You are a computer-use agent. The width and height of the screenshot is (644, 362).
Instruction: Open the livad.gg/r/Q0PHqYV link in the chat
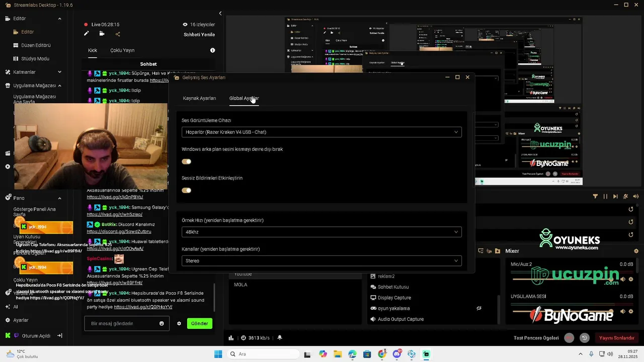click(x=143, y=307)
